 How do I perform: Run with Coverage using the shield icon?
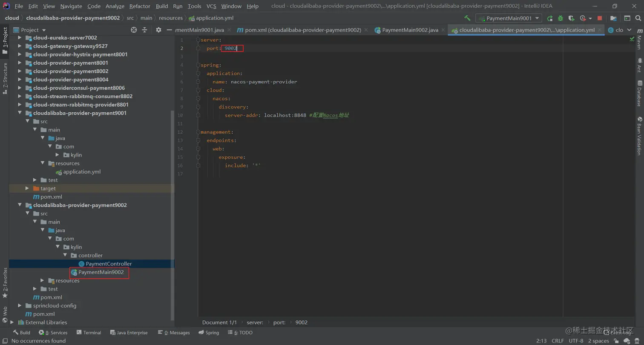coord(572,18)
